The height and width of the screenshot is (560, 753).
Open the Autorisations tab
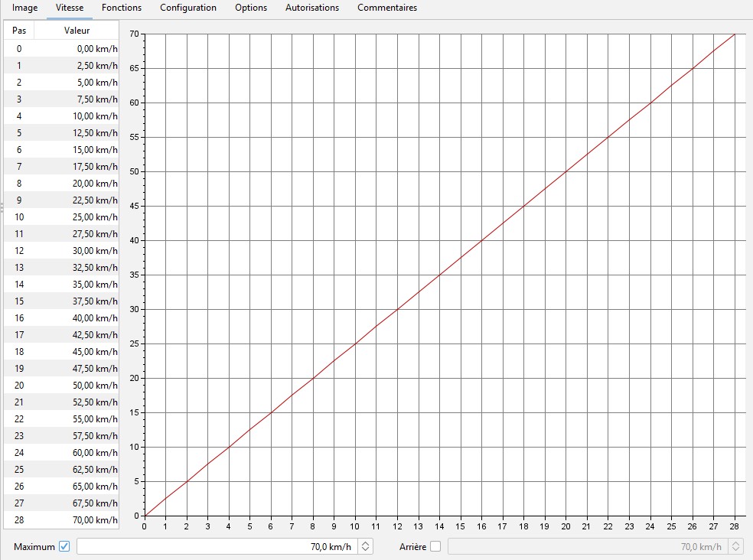point(312,8)
